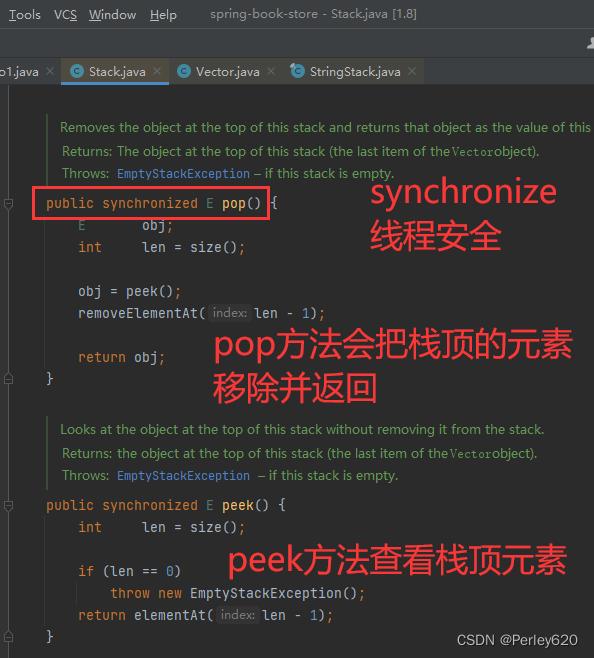Close the Stack.java tab
This screenshot has height=658, width=594.
[157, 71]
